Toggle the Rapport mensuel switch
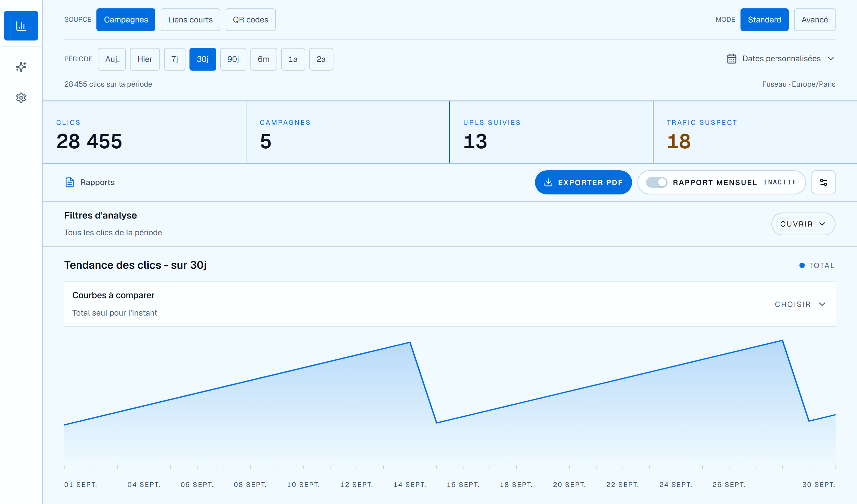Viewport: 857px width, 504px height. (657, 182)
